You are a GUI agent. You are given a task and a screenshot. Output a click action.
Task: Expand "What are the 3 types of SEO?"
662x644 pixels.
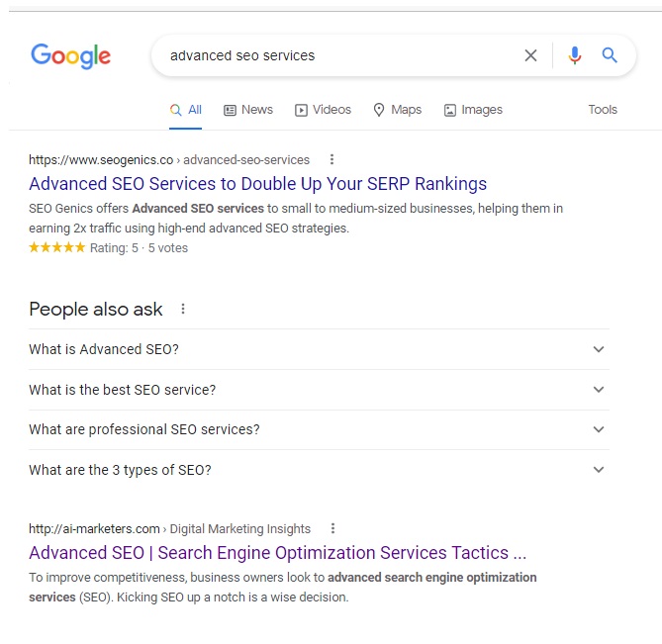coord(598,470)
